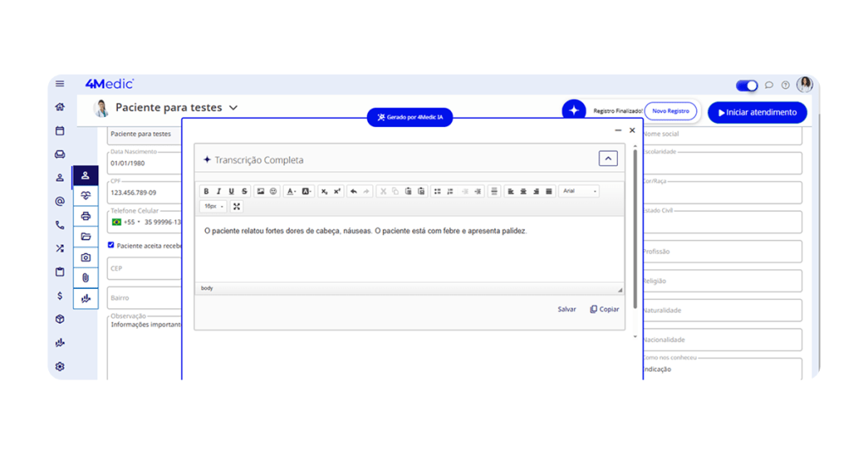Open the calendar icon in left sidebar
Screen dimensions: 868x455
59,130
